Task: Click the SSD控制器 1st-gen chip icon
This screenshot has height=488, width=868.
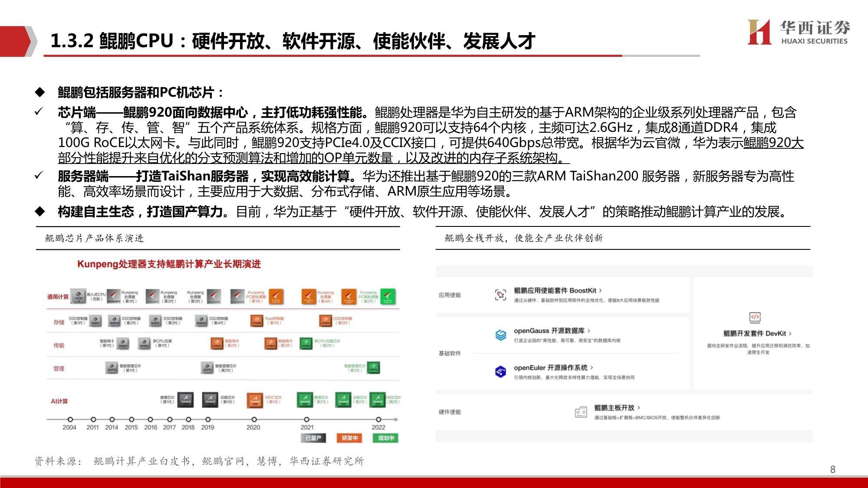Action: (x=95, y=321)
